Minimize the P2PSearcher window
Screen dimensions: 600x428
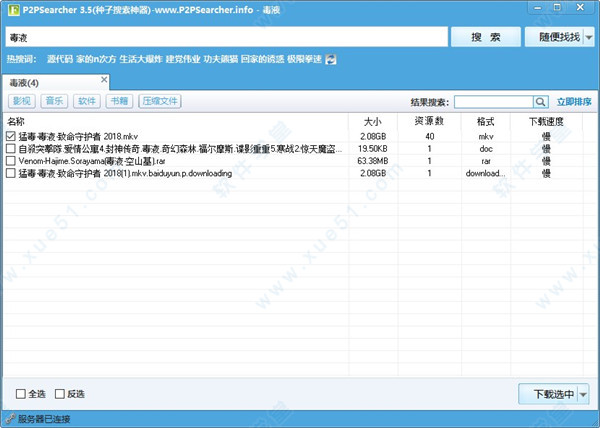(x=538, y=8)
